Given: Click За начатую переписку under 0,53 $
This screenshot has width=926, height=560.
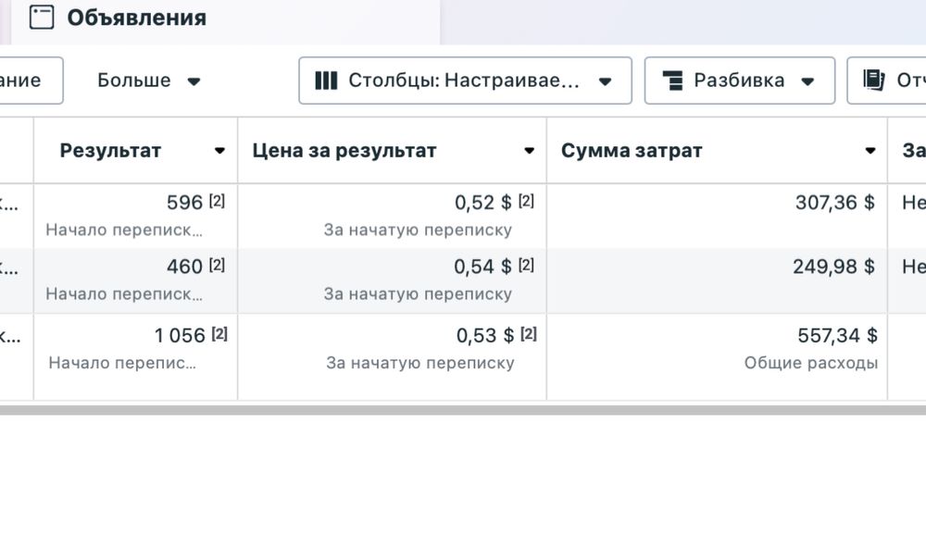Looking at the screenshot, I should tap(419, 363).
